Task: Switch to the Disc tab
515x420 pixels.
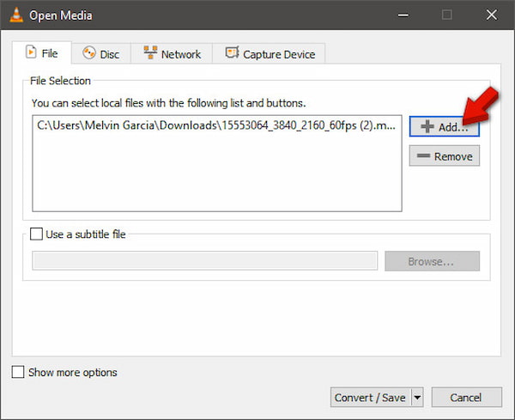Action: point(101,53)
